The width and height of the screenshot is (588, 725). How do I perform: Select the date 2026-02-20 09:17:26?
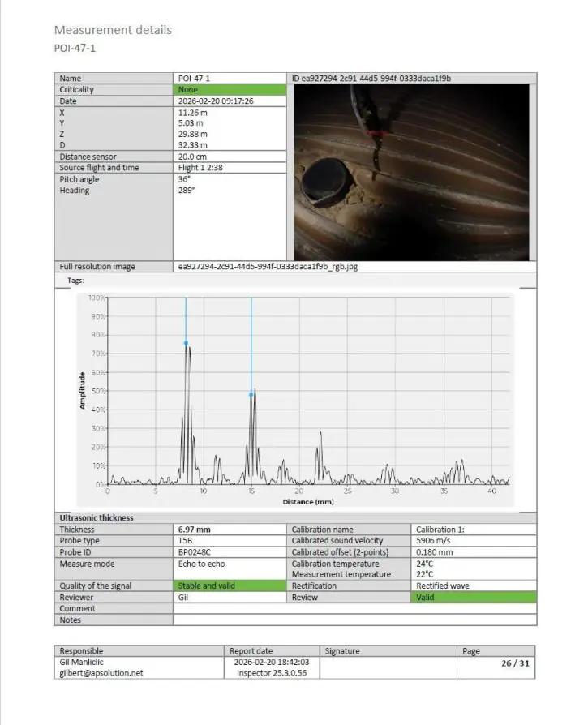pyautogui.click(x=216, y=101)
